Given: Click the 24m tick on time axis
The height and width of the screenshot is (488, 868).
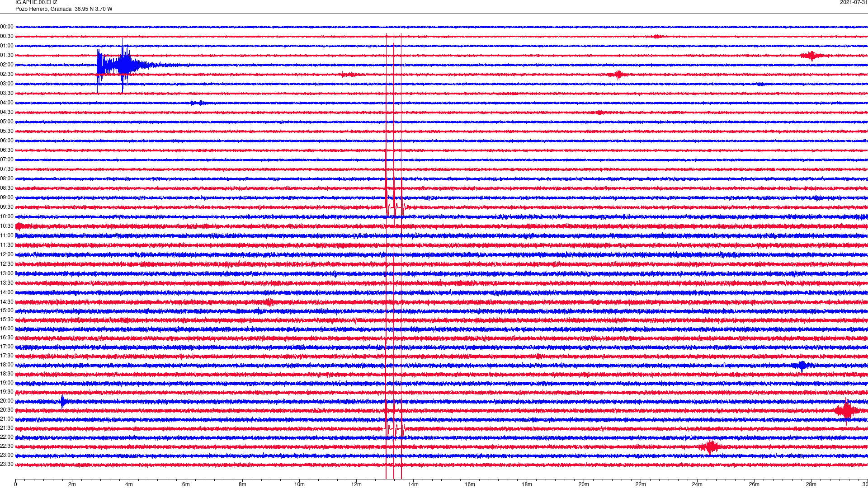Looking at the screenshot, I should [x=697, y=484].
